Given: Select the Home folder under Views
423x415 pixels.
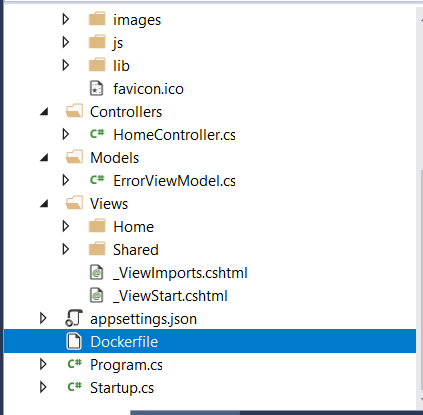Looking at the screenshot, I should pyautogui.click(x=133, y=227).
